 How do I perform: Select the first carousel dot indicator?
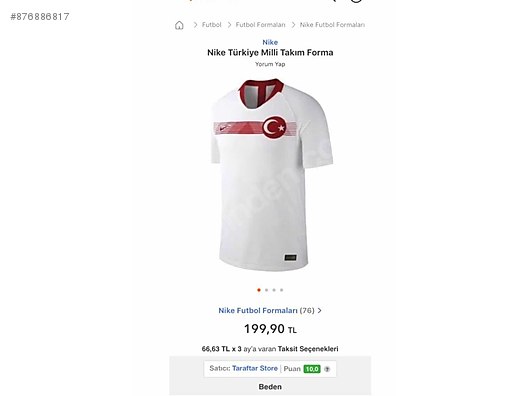259,290
